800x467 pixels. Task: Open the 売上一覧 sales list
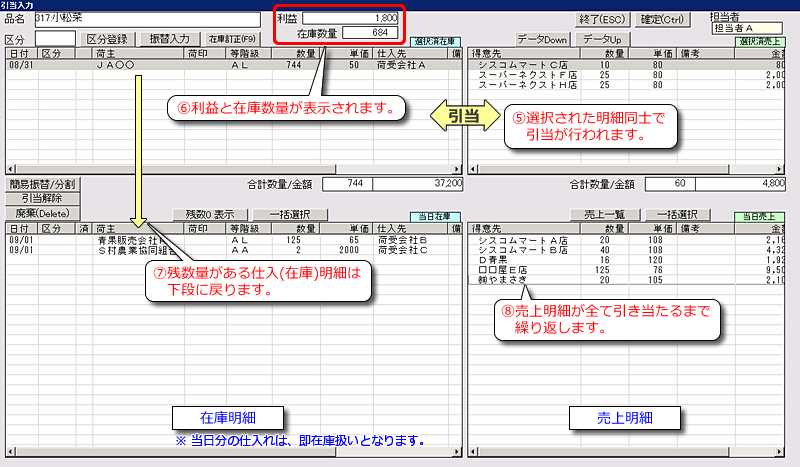(x=603, y=214)
